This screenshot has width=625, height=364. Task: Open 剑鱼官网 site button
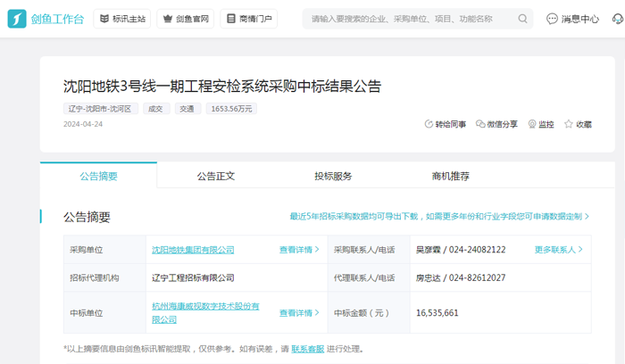pos(186,19)
